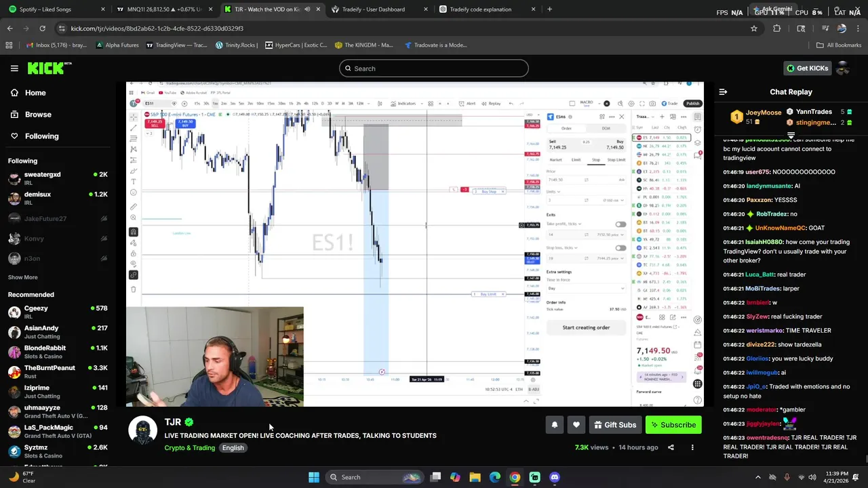Image resolution: width=868 pixels, height=488 pixels.
Task: Open File Explorer from the taskbar
Action: click(x=475, y=477)
